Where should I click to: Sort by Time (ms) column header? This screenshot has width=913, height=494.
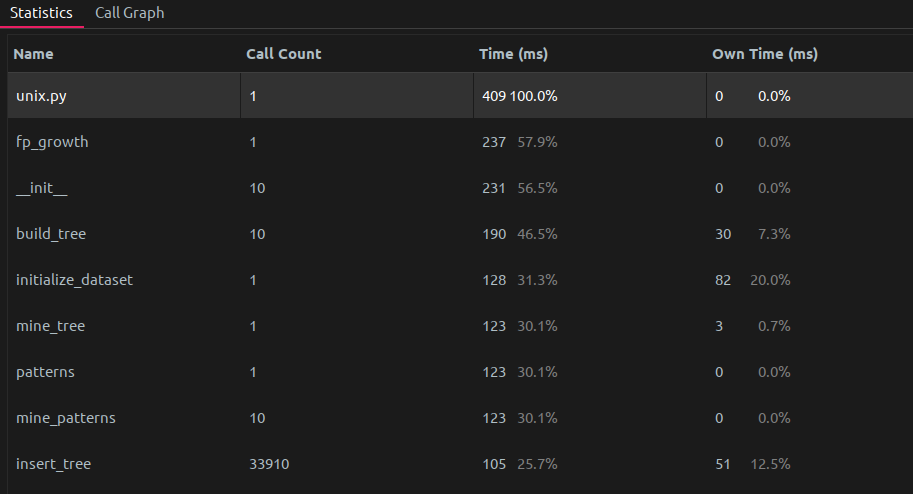tap(513, 54)
